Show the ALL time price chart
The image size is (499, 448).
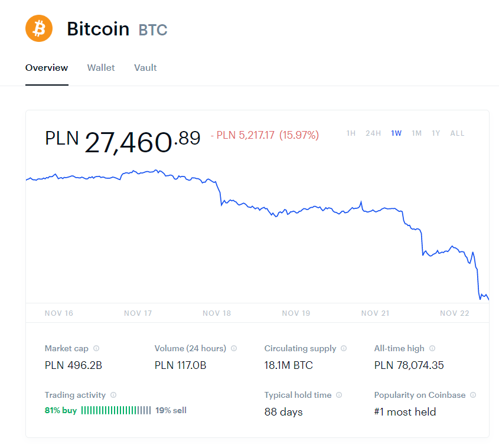458,133
